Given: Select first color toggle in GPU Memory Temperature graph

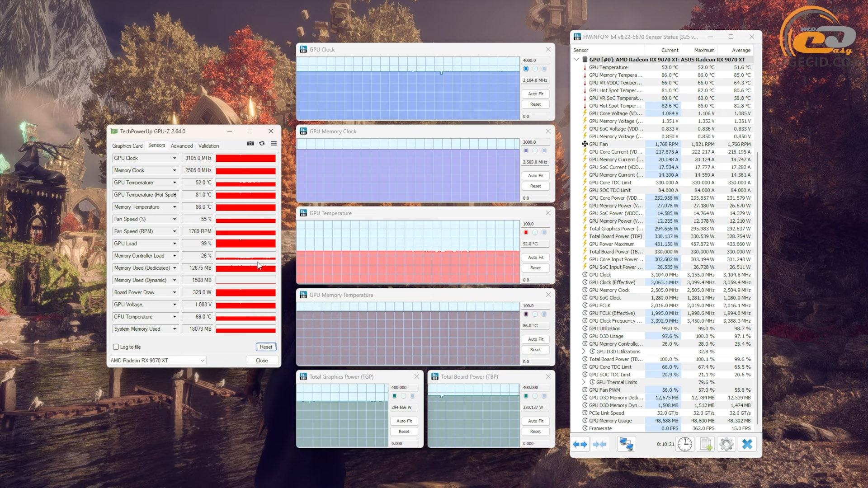Looking at the screenshot, I should click(x=526, y=314).
